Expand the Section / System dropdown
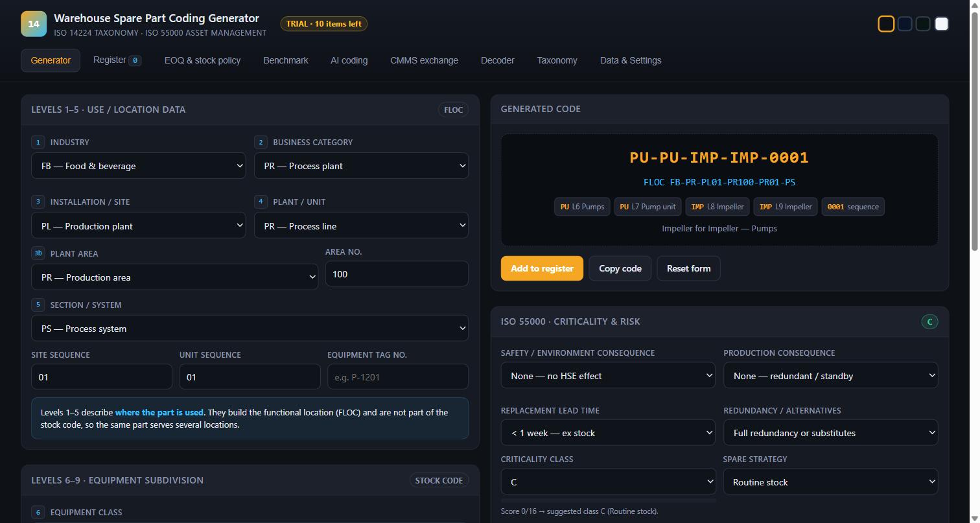 [x=250, y=329]
